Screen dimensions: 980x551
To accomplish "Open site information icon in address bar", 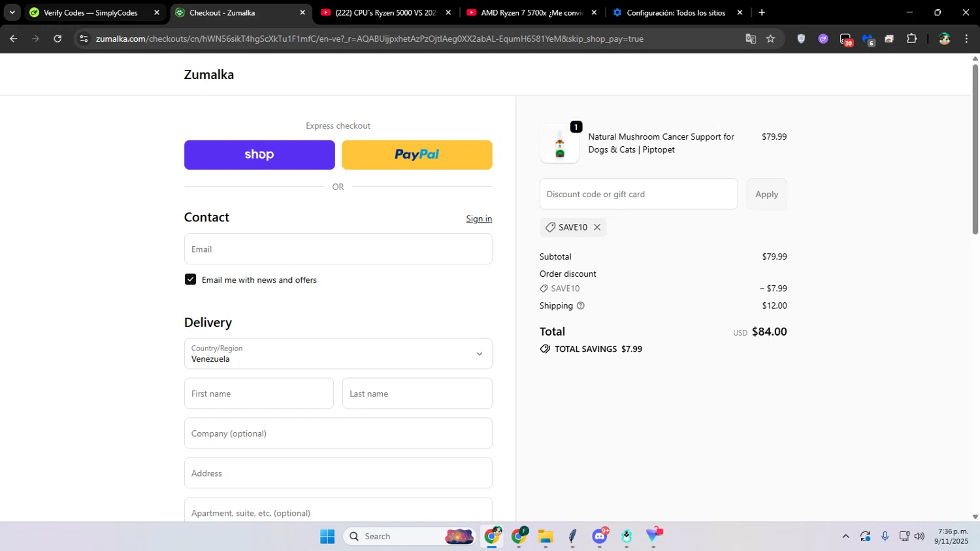I will pyautogui.click(x=84, y=39).
